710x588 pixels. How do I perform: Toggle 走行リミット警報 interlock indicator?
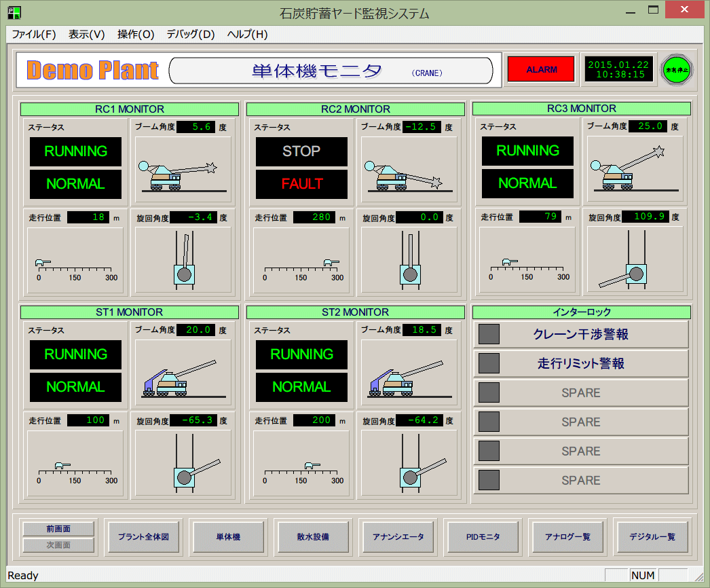489,363
